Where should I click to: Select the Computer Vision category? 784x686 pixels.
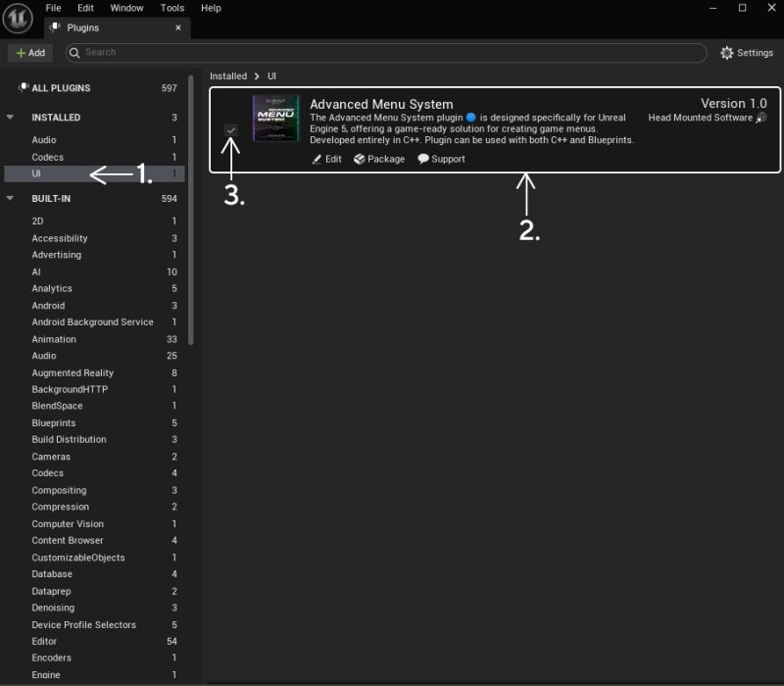pyautogui.click(x=94, y=523)
